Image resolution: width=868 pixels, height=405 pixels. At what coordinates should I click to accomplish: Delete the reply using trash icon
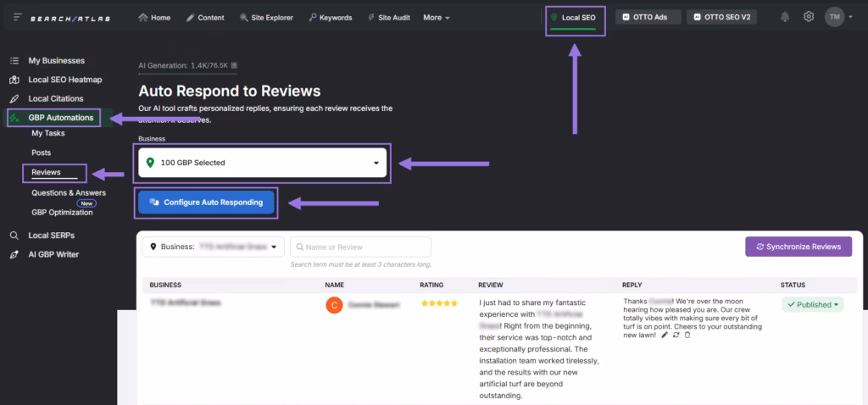(687, 335)
